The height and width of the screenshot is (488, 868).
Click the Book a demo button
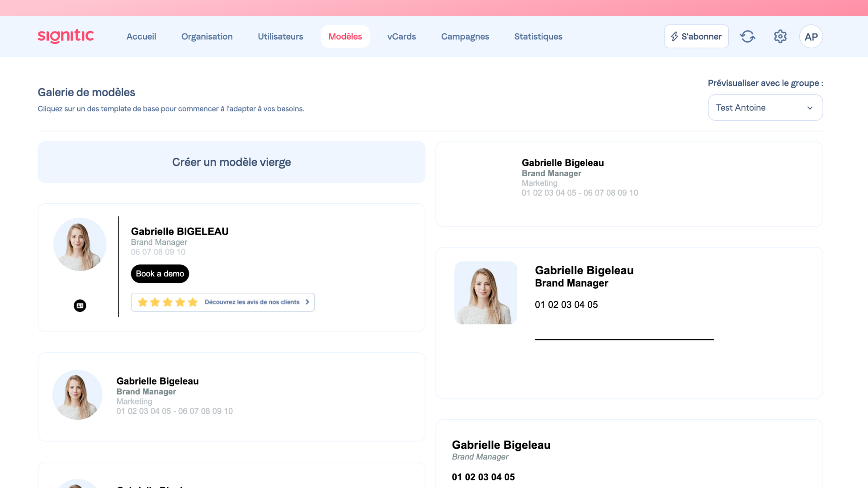pos(160,274)
